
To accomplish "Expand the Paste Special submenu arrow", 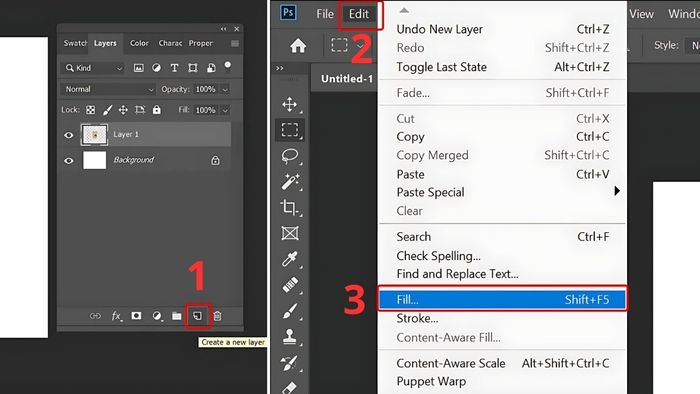I will tap(617, 191).
